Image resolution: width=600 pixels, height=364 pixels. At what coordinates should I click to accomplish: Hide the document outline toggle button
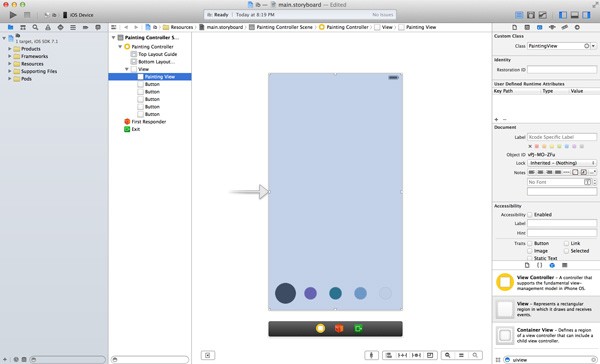pos(207,355)
